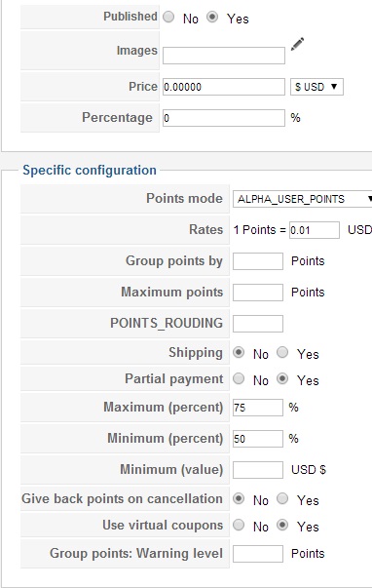
Task: Disable Partial payment by selecting No
Action: pos(239,378)
